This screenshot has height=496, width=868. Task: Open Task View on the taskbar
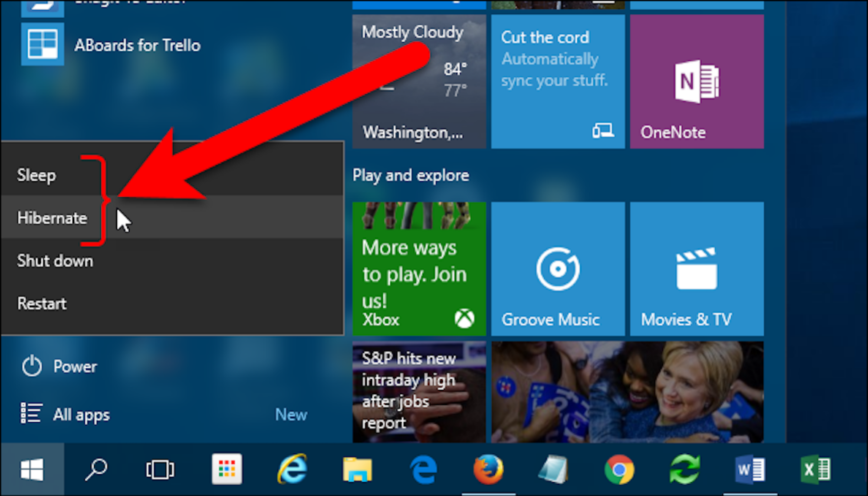[160, 469]
